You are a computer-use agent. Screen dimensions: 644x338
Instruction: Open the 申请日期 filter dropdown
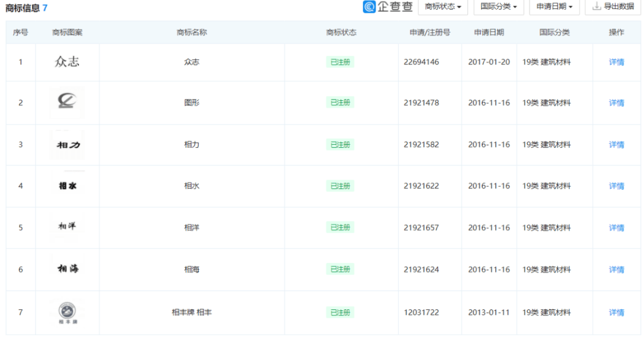(x=554, y=7)
